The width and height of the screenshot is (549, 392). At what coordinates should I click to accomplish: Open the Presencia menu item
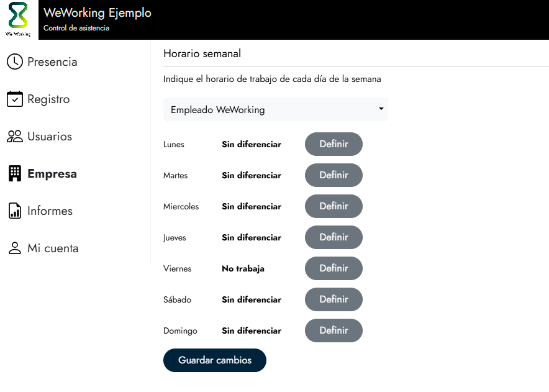click(52, 62)
